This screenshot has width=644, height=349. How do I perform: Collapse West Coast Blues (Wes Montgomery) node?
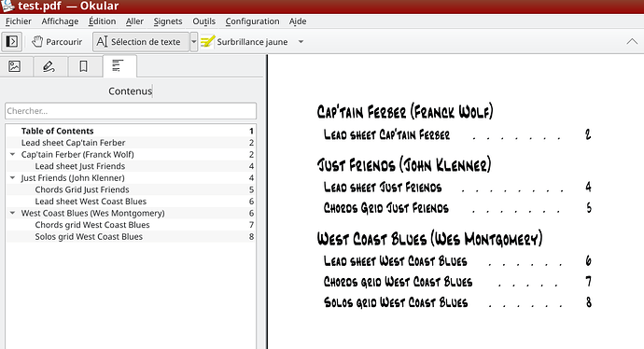coord(12,213)
